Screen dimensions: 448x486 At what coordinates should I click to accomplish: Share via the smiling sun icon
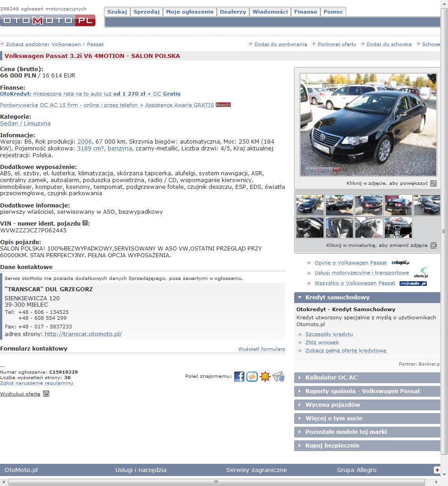(265, 376)
